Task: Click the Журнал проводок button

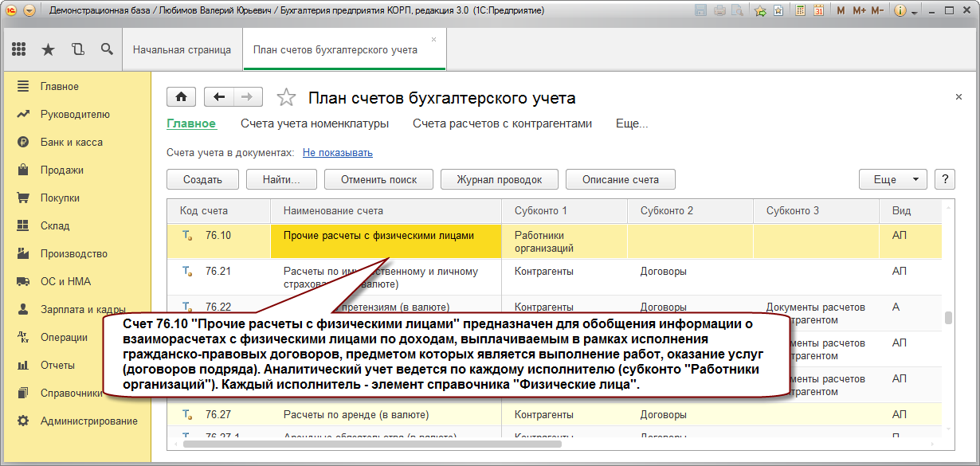Action: [x=500, y=179]
